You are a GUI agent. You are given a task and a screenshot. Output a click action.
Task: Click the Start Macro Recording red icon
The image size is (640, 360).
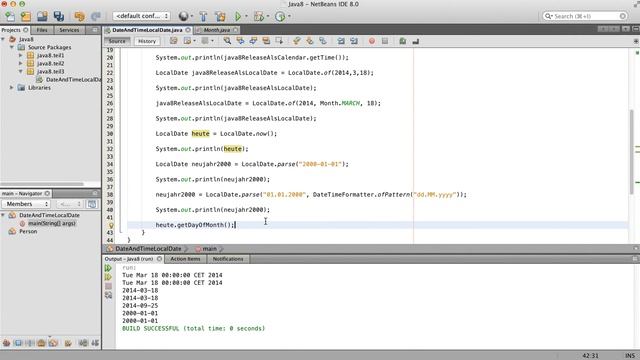point(371,41)
